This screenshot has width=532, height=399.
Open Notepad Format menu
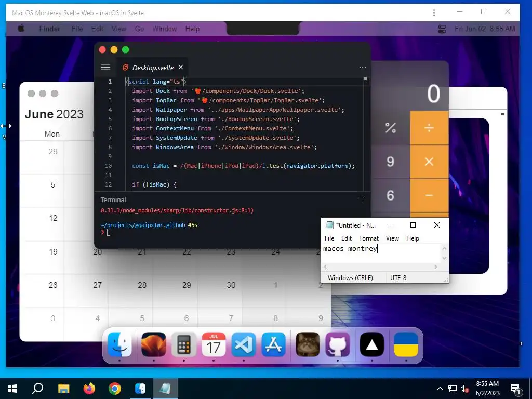[369, 238]
